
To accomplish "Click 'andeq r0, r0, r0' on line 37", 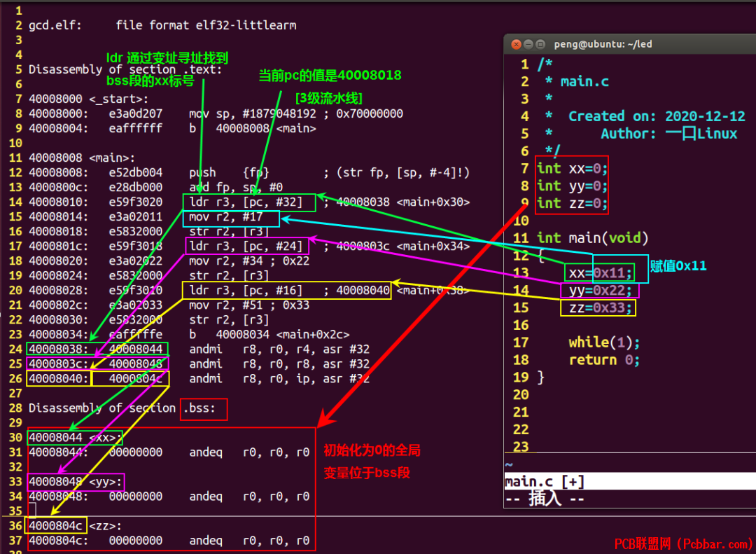I will coord(249,541).
